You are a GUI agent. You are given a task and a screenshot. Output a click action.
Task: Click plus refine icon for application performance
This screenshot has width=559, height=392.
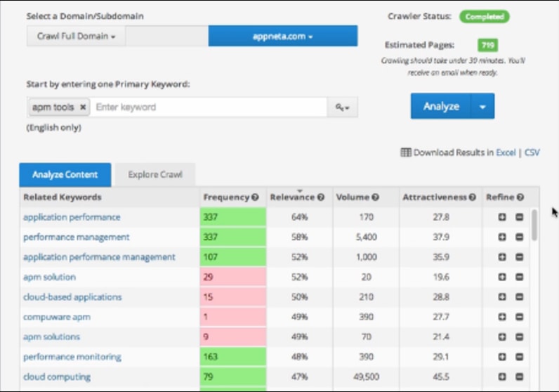(x=503, y=218)
